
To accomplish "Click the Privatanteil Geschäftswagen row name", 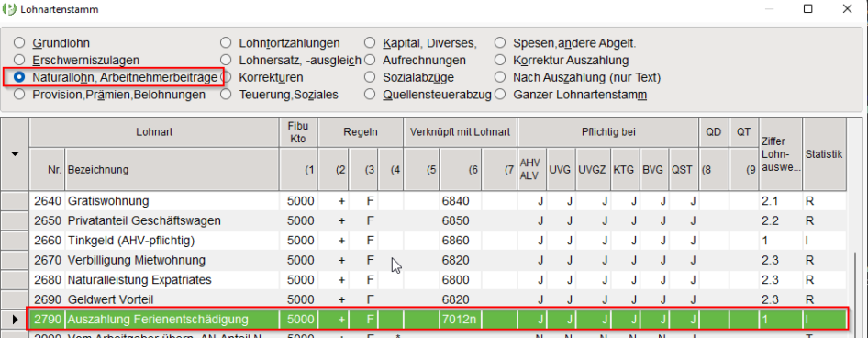I will tap(144, 220).
